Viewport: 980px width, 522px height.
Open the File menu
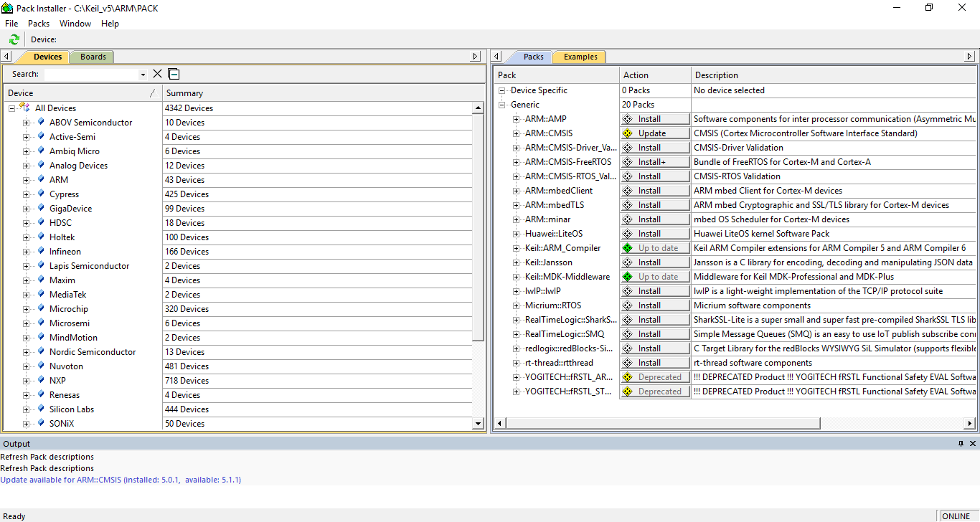tap(11, 24)
